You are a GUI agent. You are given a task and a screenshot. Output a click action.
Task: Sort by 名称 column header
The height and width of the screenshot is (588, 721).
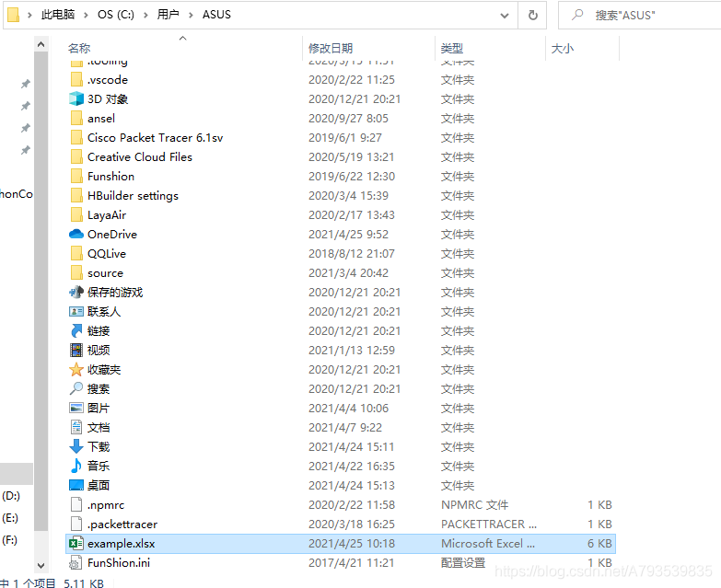click(x=79, y=48)
